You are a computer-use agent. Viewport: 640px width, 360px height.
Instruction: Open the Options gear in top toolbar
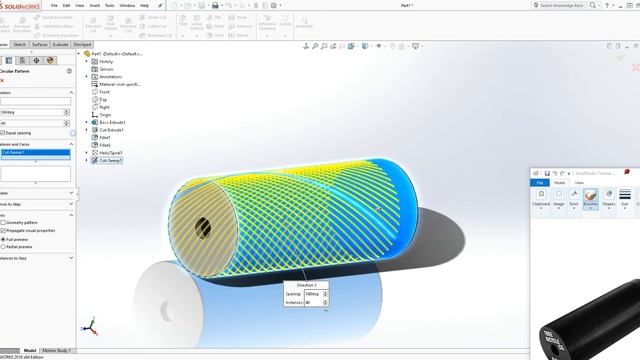point(273,5)
